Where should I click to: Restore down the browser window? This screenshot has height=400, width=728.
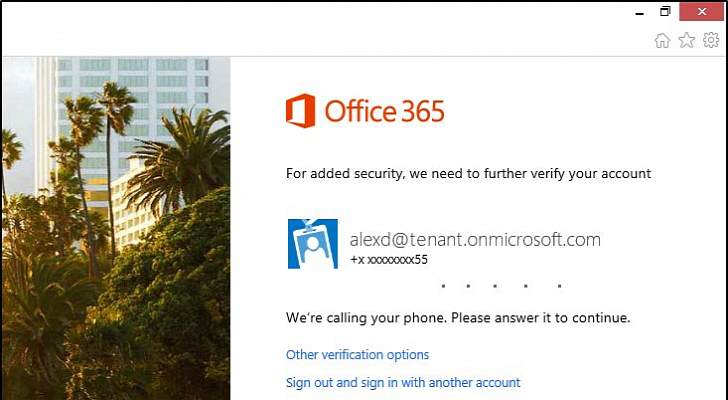tap(666, 12)
